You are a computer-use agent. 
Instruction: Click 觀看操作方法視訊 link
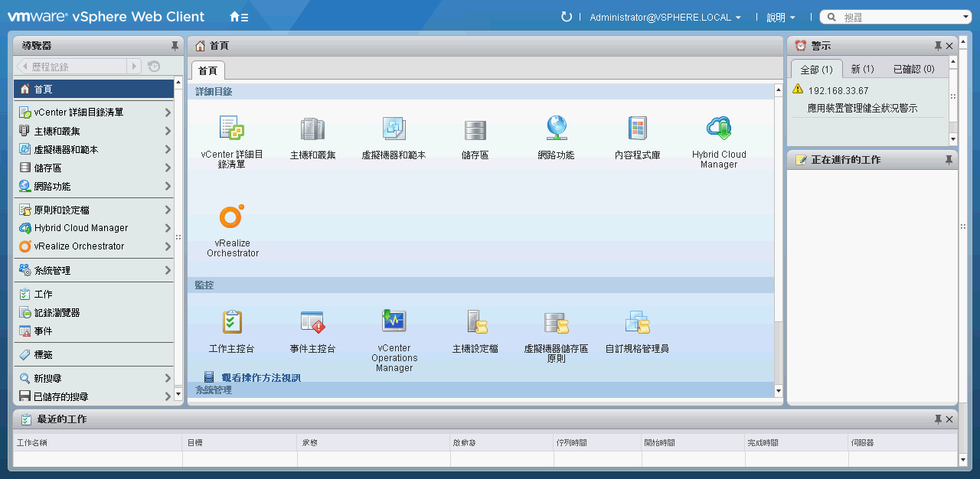[261, 377]
